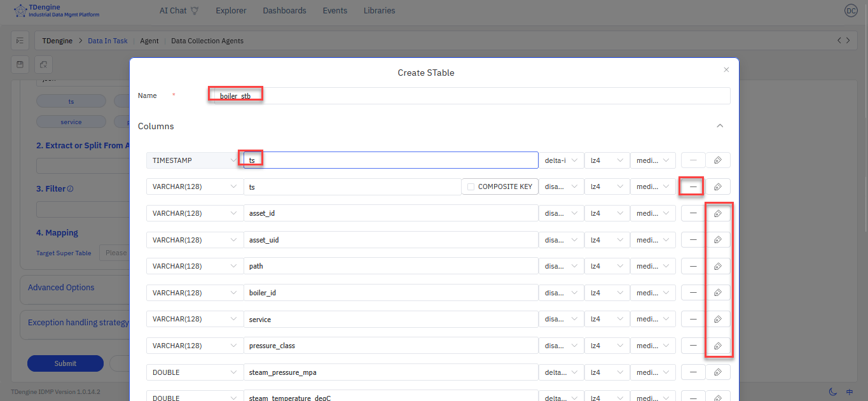868x401 pixels.
Task: Toggle the sidebar collapse icon near breadcrumb
Action: coord(20,41)
